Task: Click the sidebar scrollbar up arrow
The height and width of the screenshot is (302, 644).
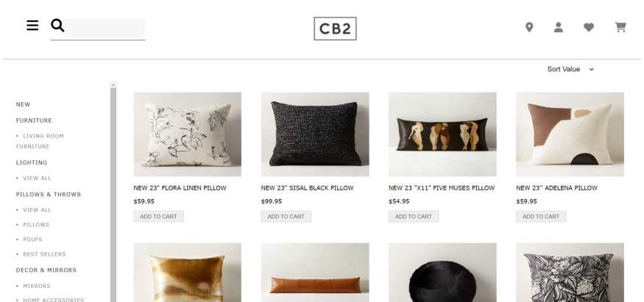Action: click(x=113, y=85)
